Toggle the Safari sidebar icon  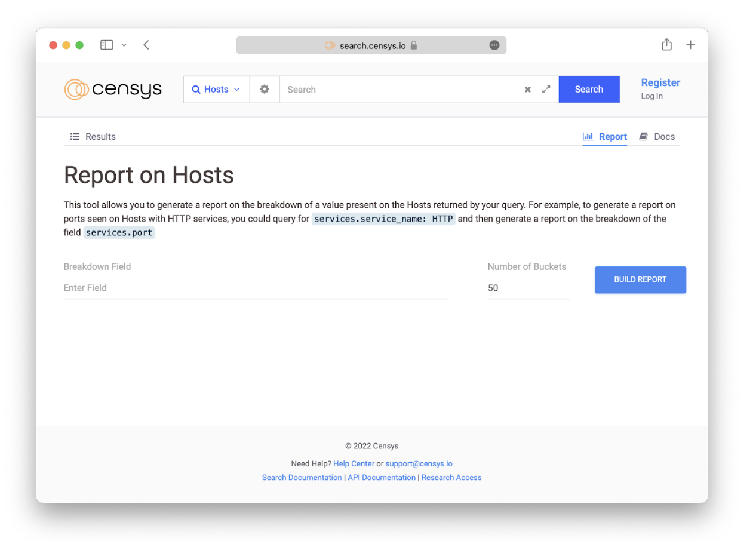(107, 45)
